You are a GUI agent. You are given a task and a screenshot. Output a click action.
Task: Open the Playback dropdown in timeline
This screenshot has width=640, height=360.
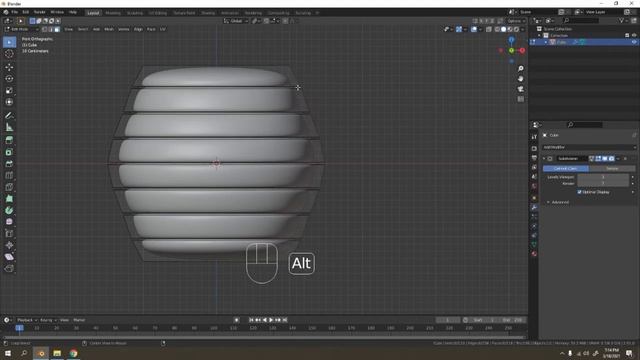[x=27, y=320]
